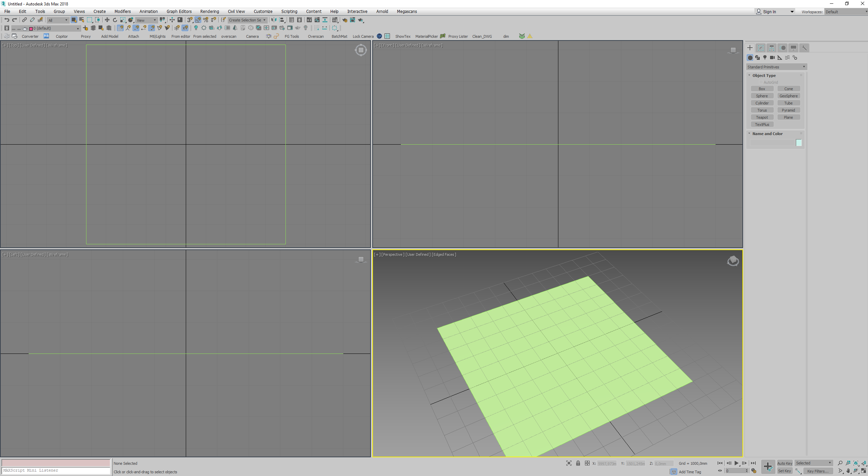Open Time Configuration clock icon
The width and height of the screenshot is (868, 476).
click(754, 471)
